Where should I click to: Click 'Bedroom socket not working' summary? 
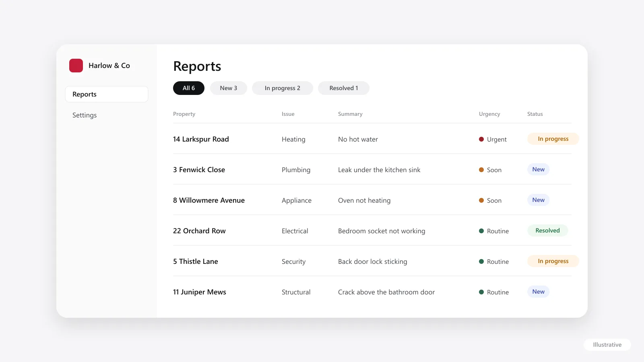382,231
